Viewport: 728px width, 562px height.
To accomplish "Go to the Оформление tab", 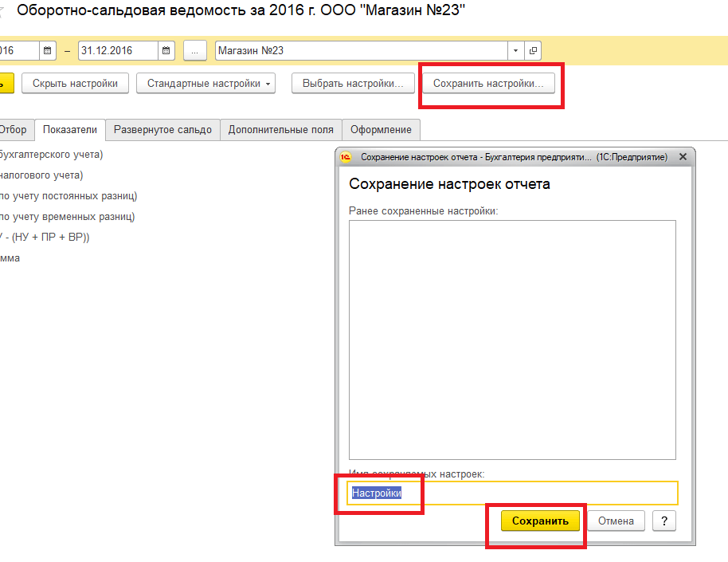I will [x=381, y=130].
